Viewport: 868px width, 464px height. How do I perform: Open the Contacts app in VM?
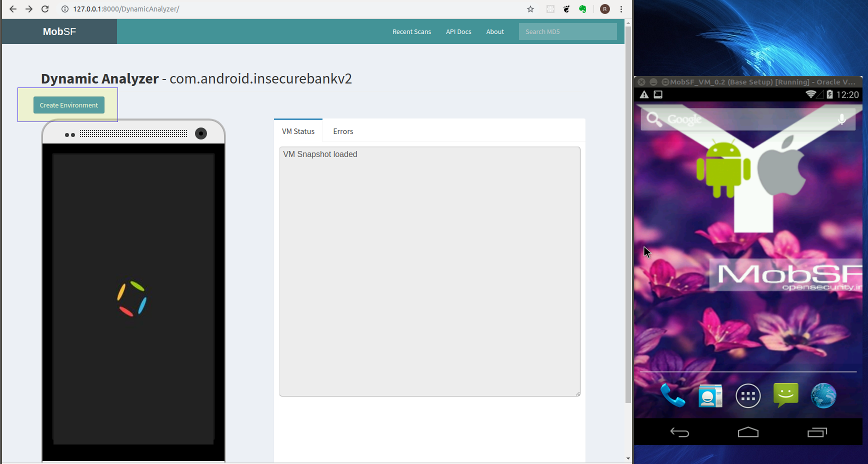710,396
